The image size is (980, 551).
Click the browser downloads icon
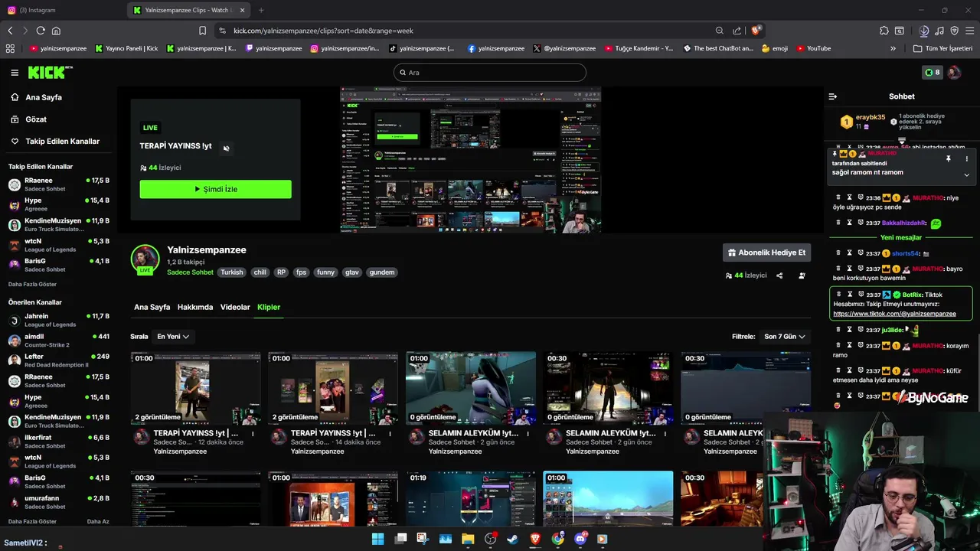point(924,31)
